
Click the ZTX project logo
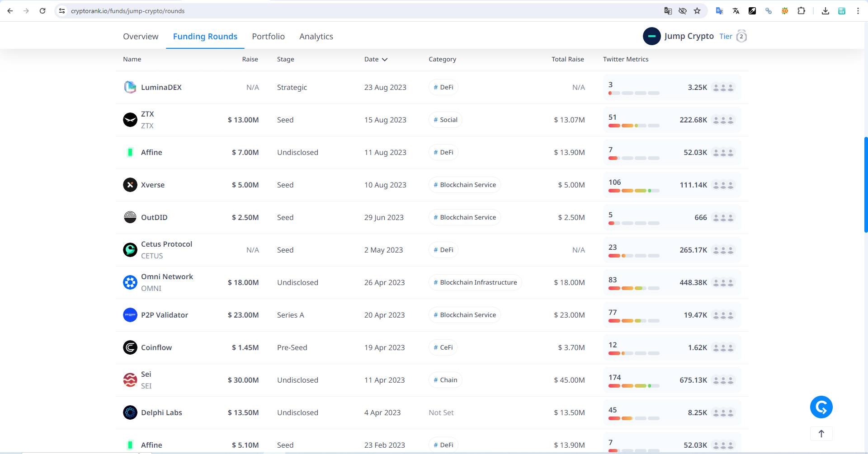tap(130, 120)
